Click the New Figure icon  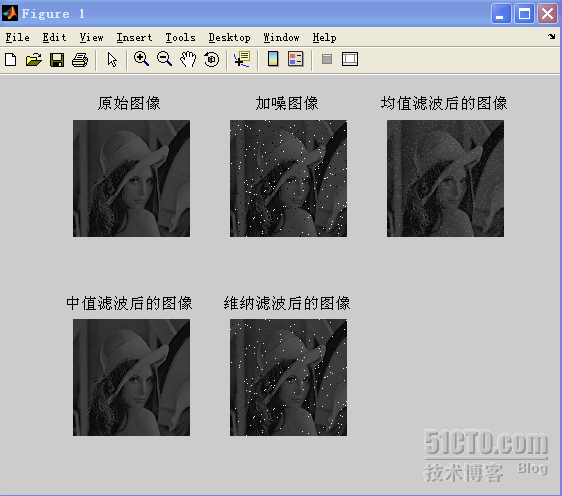tap(10, 59)
